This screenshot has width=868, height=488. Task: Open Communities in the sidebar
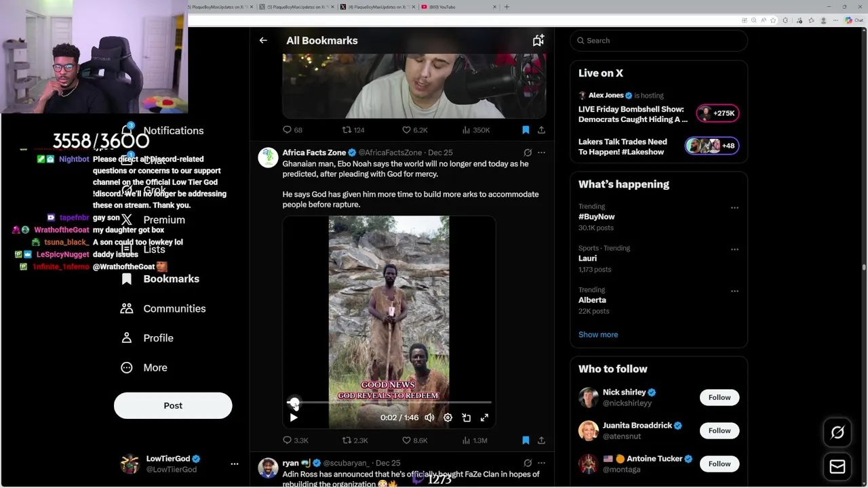(x=163, y=308)
